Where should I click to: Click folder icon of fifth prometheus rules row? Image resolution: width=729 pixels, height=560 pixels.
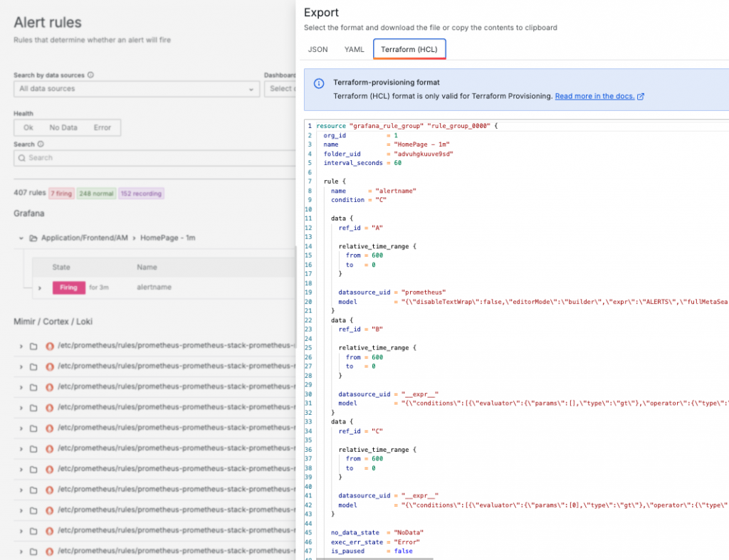(33, 428)
